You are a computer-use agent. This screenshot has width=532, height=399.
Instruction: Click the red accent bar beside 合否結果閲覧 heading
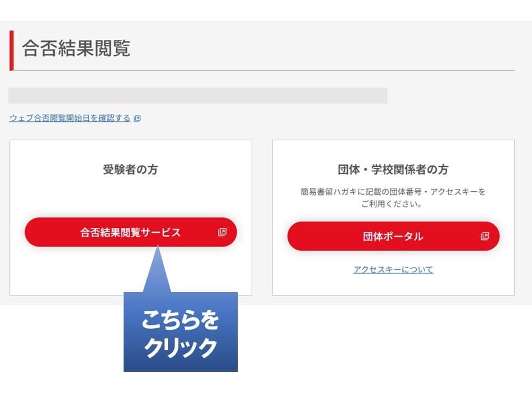click(12, 50)
